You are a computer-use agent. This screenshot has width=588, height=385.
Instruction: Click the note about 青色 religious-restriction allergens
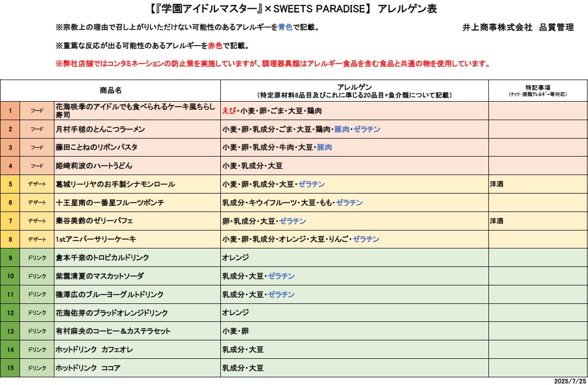(187, 27)
